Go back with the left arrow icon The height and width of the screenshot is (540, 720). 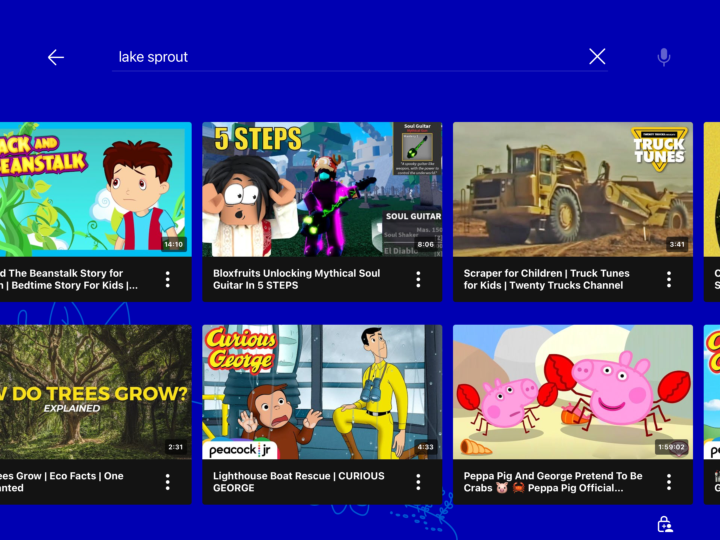[x=56, y=57]
